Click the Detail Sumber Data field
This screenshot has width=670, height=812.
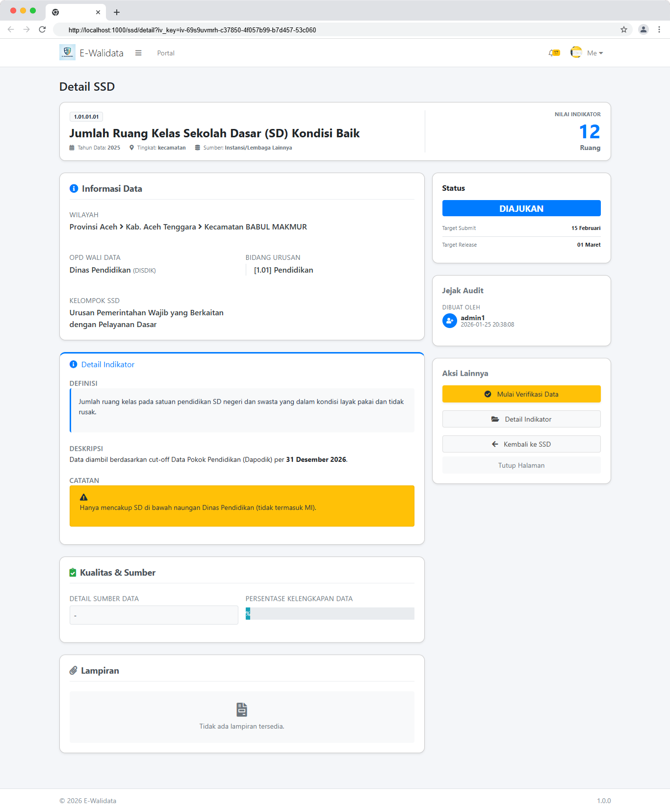(x=154, y=615)
